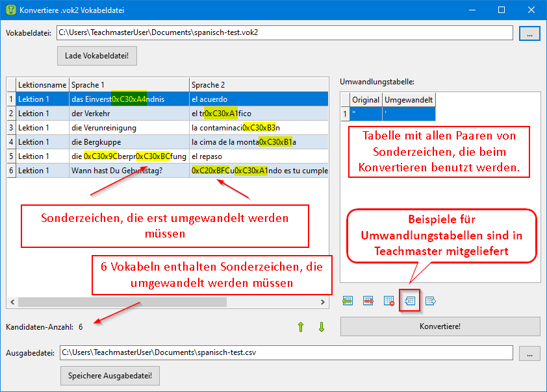Open file browser next to Vokabeldatei path
Viewport: 547px width, 392px height.
[530, 33]
